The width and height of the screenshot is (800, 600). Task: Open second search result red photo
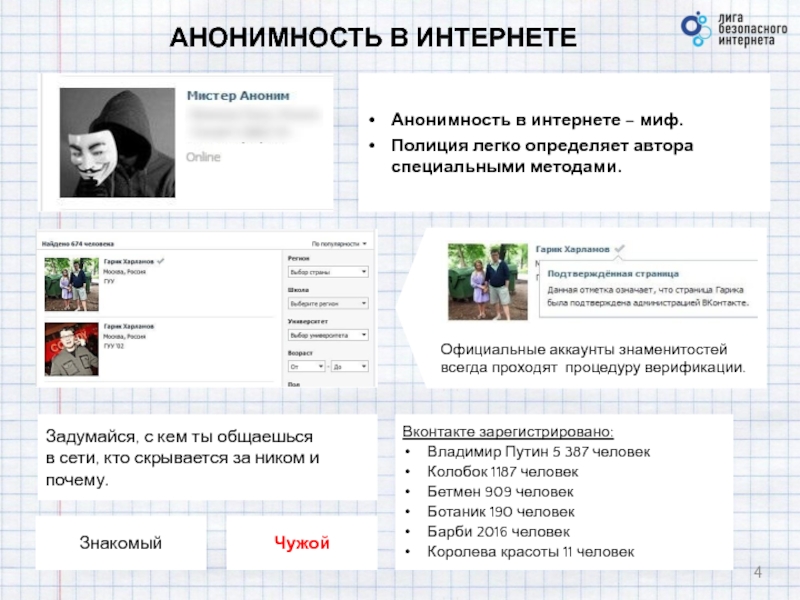coord(71,349)
